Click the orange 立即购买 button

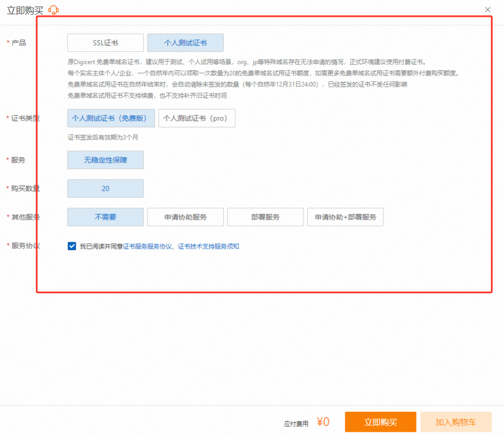pos(380,422)
